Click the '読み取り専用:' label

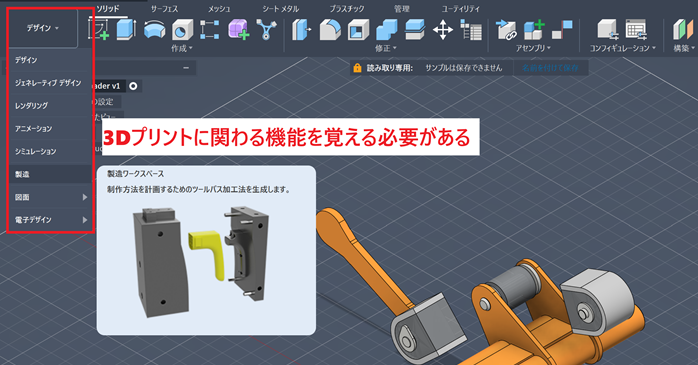[390, 68]
